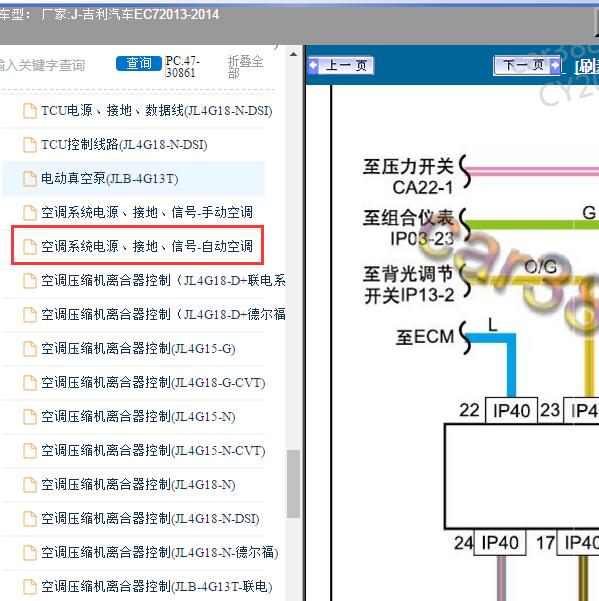
Task: Open 空调压缩机离合器控制(JL4G18-N-德尔福) item
Action: 159,552
